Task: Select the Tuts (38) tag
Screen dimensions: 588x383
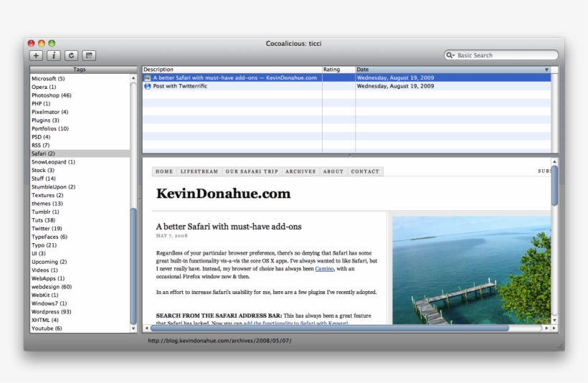Action: click(80, 220)
